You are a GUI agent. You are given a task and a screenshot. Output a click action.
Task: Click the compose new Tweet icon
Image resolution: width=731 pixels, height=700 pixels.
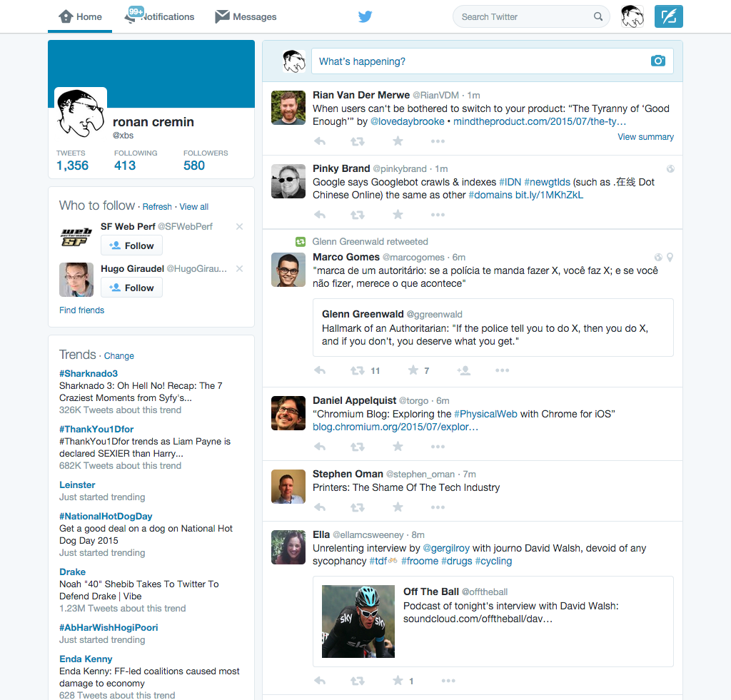coord(668,16)
